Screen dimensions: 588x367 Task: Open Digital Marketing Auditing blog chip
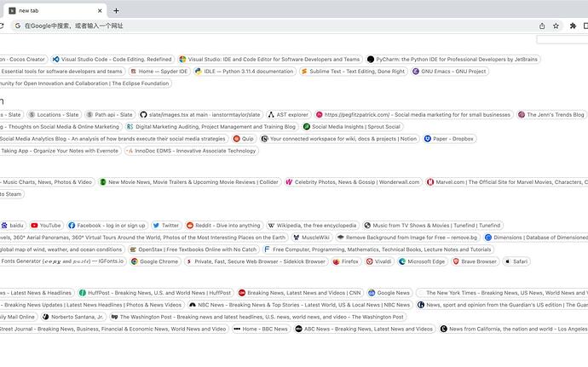(x=211, y=127)
